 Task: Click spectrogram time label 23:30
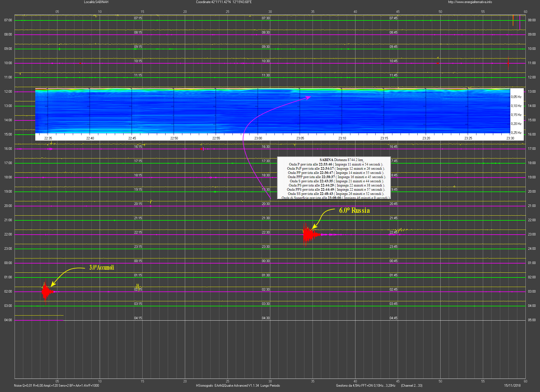pyautogui.click(x=510, y=138)
